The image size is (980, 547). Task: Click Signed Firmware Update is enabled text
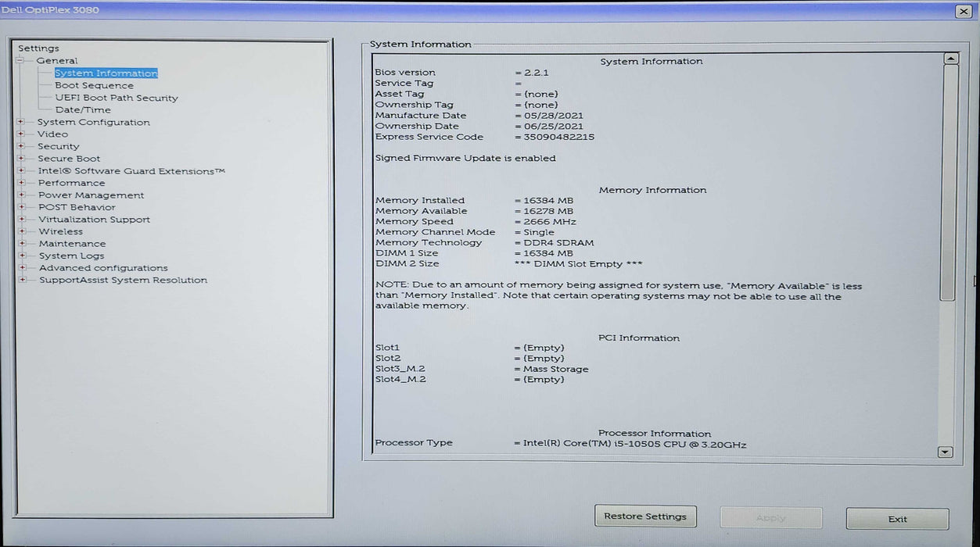tap(465, 158)
